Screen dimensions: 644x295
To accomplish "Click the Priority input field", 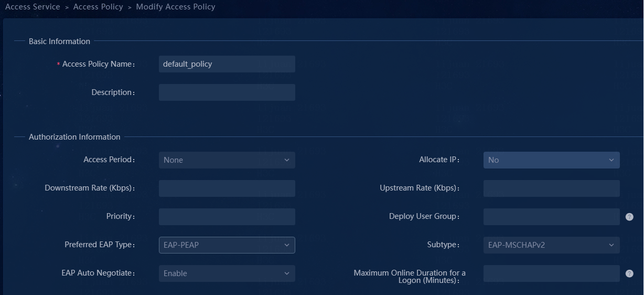I will click(x=227, y=217).
